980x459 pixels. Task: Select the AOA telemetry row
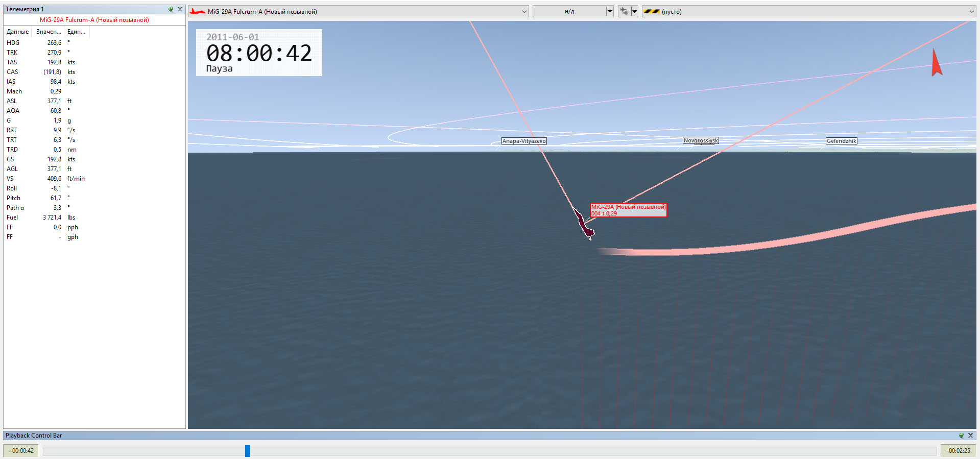[94, 111]
